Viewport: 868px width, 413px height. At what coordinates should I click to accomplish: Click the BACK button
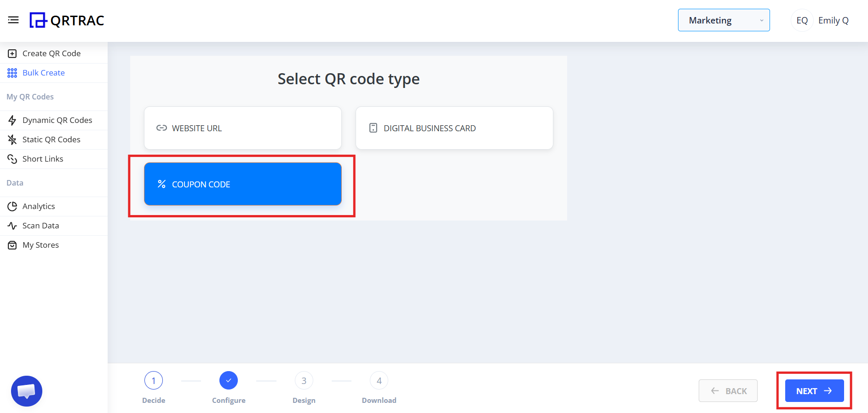click(x=728, y=390)
